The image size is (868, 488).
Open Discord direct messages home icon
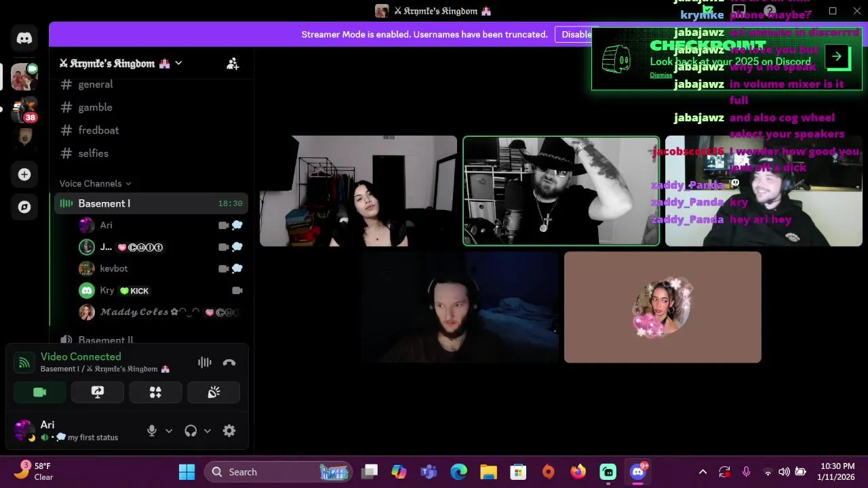[x=24, y=38]
